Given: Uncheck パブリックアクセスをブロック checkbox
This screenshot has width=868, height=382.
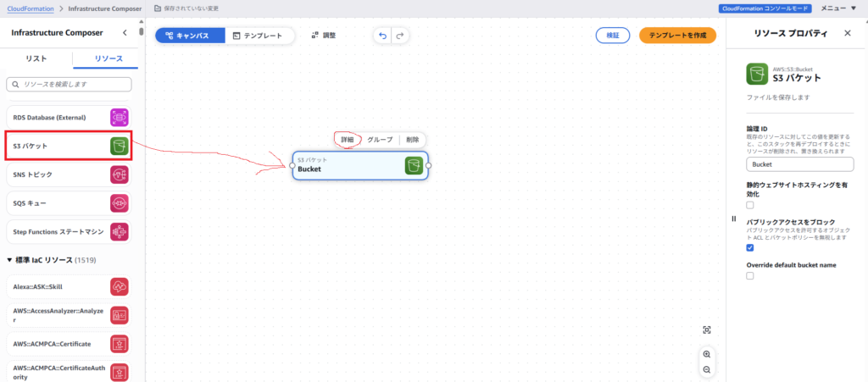Looking at the screenshot, I should coord(750,248).
